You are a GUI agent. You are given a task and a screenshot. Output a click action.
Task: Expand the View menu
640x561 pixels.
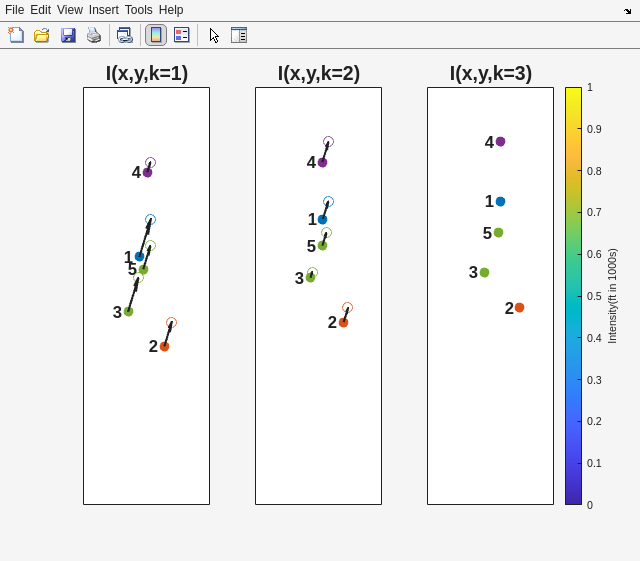tap(69, 10)
